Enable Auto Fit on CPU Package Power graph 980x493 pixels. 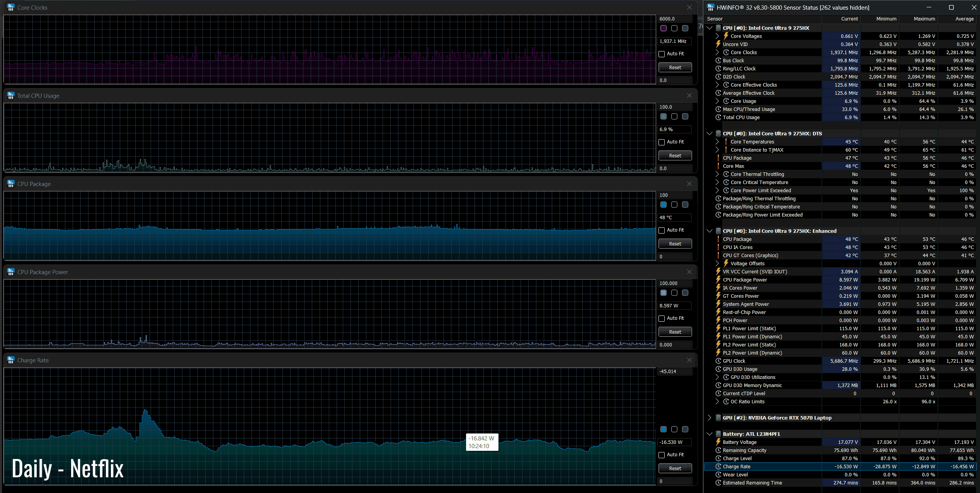coord(662,318)
